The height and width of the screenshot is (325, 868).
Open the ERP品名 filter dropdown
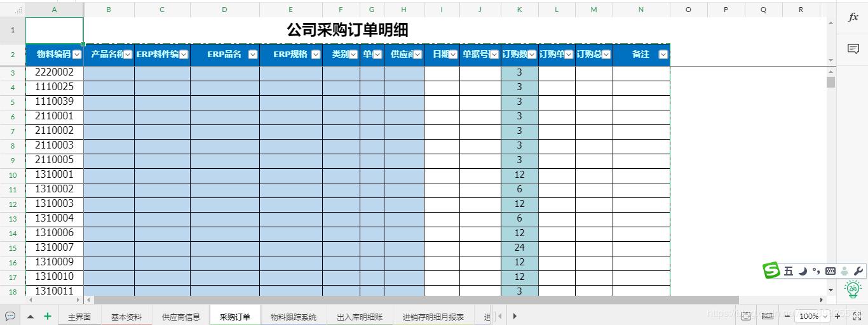click(253, 55)
